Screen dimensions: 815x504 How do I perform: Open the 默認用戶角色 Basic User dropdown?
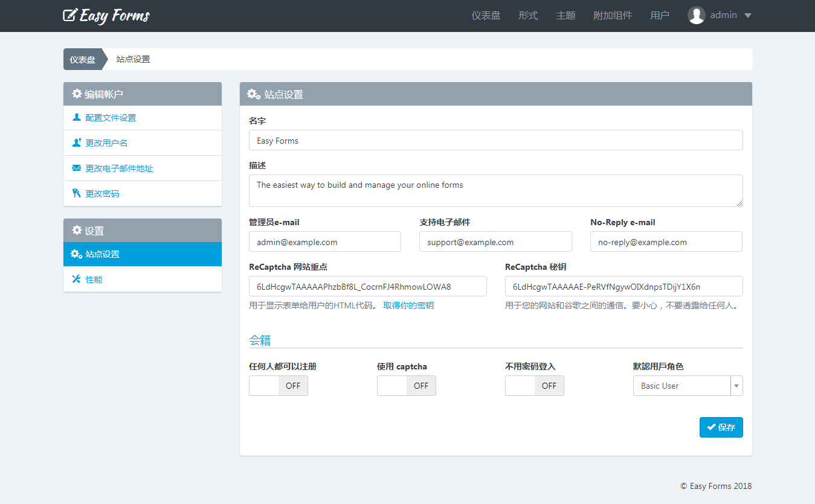[688, 386]
